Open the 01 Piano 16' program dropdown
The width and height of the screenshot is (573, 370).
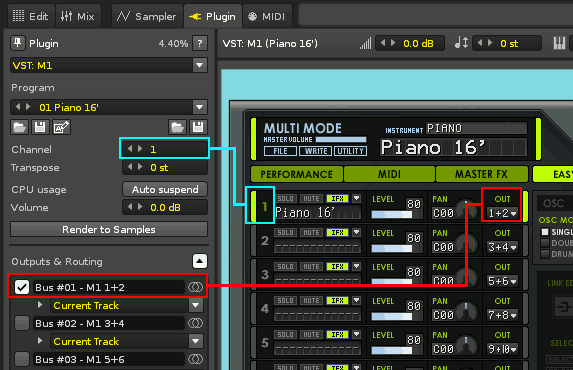(x=200, y=107)
